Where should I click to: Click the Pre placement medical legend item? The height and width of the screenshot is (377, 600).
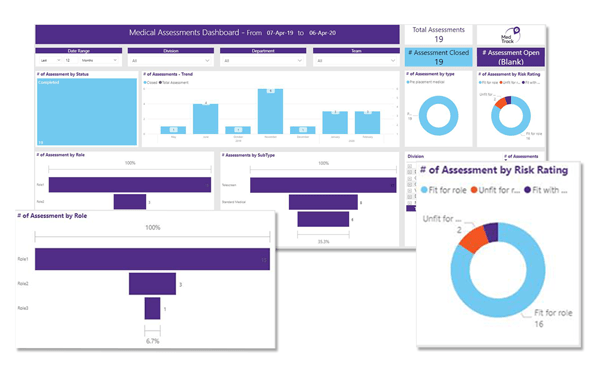pyautogui.click(x=426, y=82)
